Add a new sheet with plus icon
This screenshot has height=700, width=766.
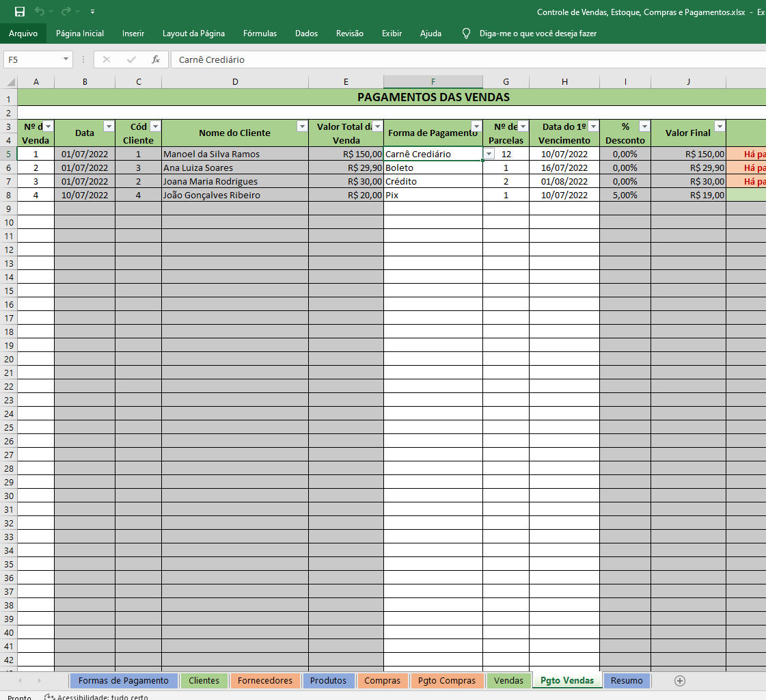[679, 680]
